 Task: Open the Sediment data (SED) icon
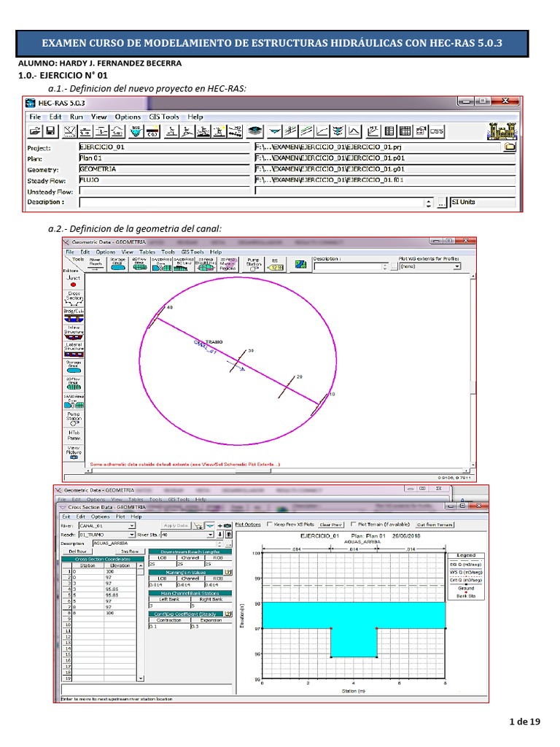tap(136, 131)
